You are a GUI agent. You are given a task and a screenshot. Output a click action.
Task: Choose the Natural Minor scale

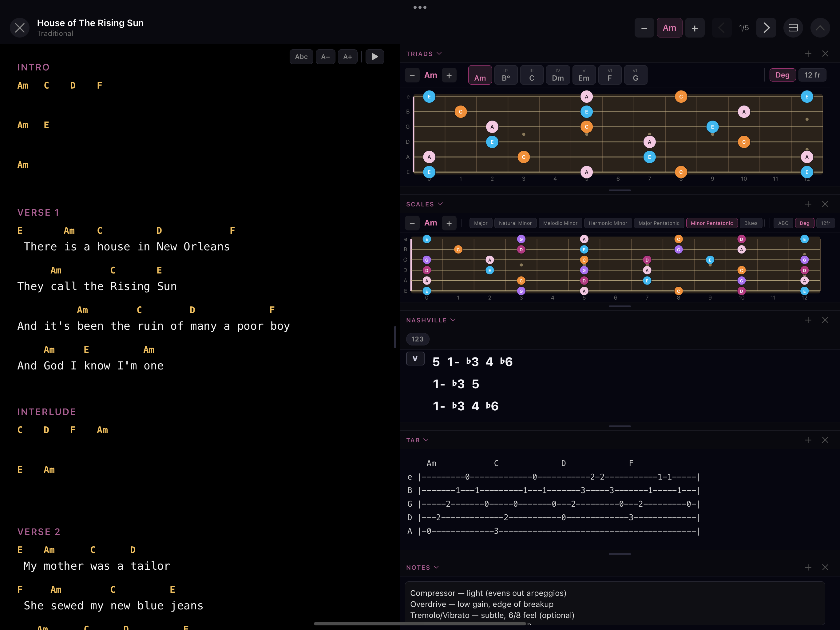515,223
